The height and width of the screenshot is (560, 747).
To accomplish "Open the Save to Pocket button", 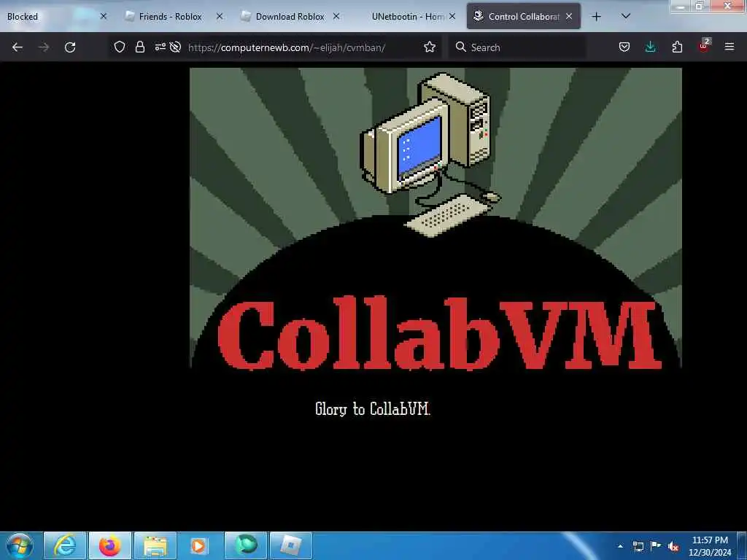I will click(x=624, y=47).
